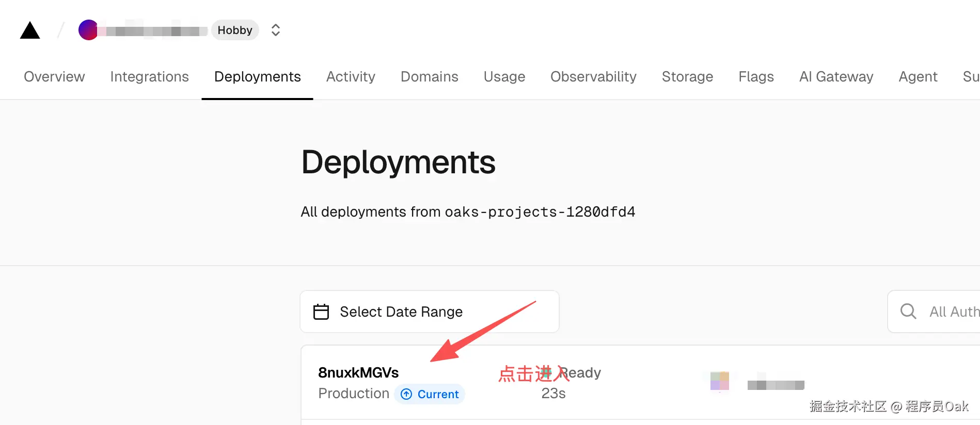Open the Agent tab
The width and height of the screenshot is (980, 425).
coord(918,76)
